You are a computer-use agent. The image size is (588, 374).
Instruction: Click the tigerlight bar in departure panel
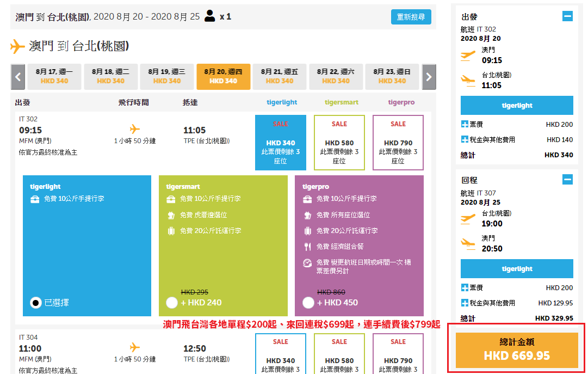(517, 106)
